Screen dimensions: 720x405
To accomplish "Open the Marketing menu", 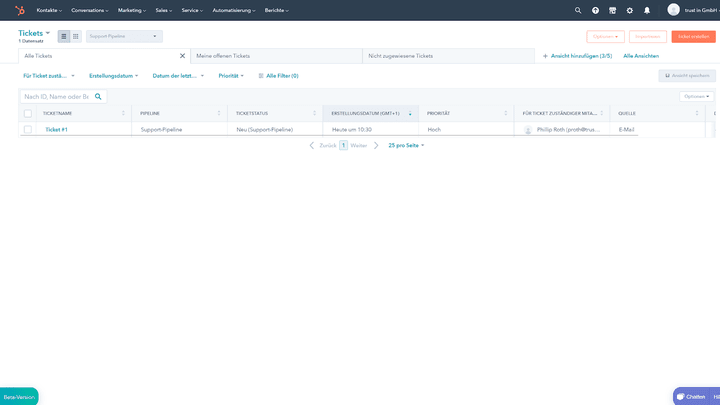I will tap(132, 10).
